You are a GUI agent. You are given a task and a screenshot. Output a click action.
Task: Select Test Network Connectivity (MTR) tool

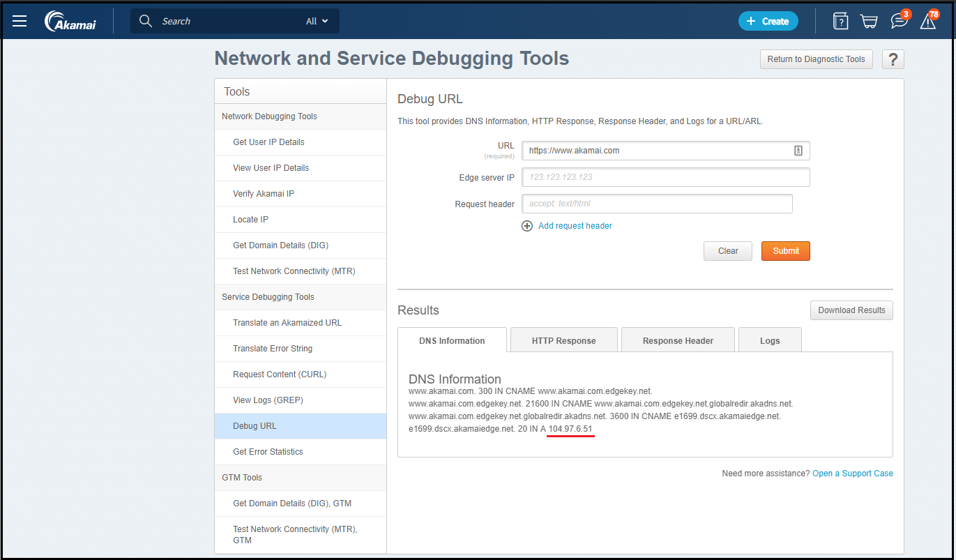[294, 271]
